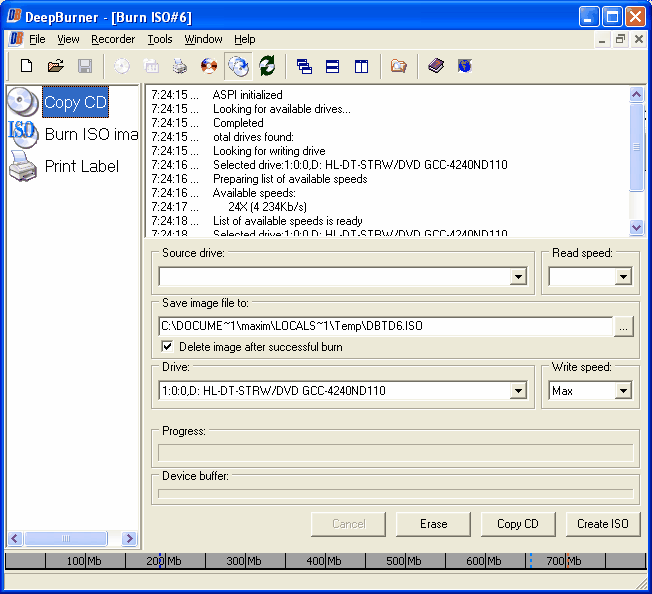This screenshot has width=652, height=594.
Task: Click log line 'List of available speeds is ready'
Action: (288, 221)
